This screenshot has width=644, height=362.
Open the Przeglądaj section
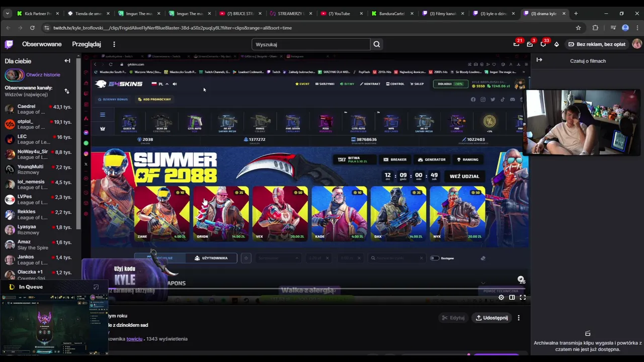point(87,44)
